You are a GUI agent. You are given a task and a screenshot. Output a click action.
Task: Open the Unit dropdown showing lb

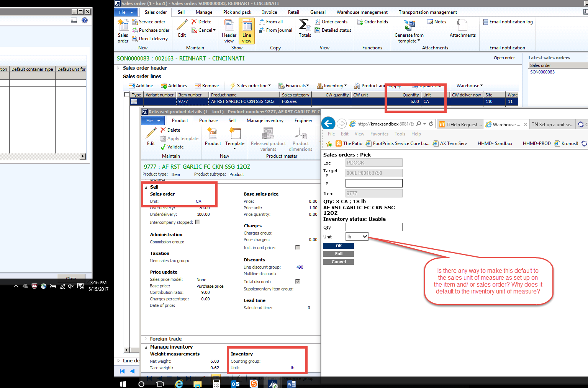[357, 237]
